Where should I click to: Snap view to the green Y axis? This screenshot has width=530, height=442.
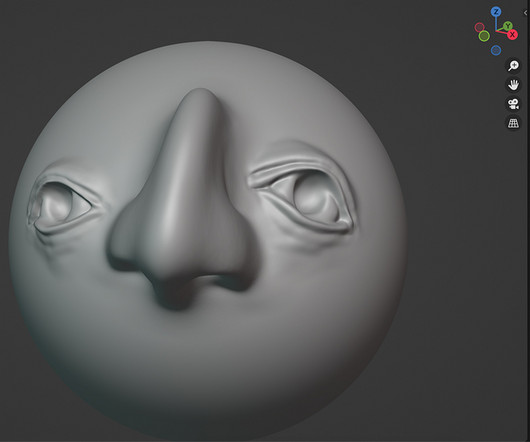pos(507,26)
